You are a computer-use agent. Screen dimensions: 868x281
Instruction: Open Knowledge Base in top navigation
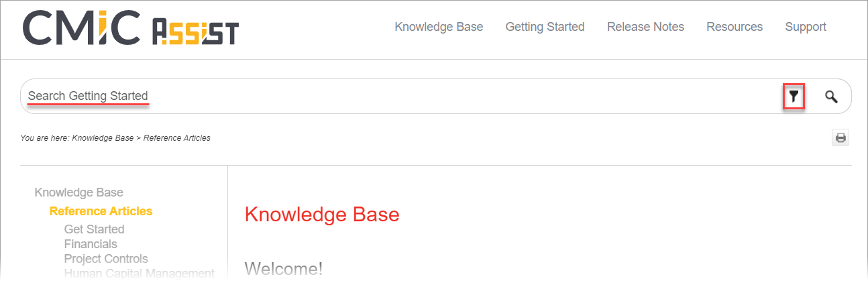coord(439,27)
